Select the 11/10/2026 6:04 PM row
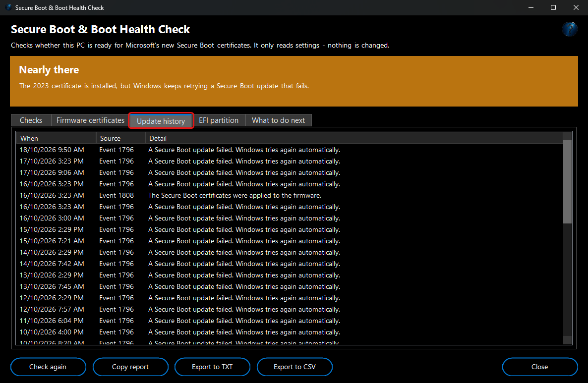This screenshot has height=383, width=588. tap(290, 321)
